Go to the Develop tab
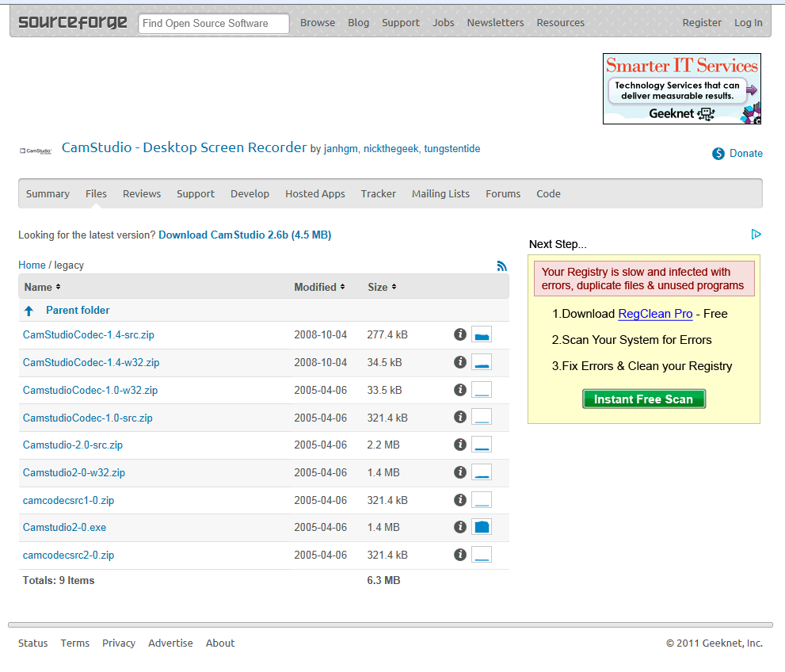Screen dimensions: 785x672 pos(250,194)
